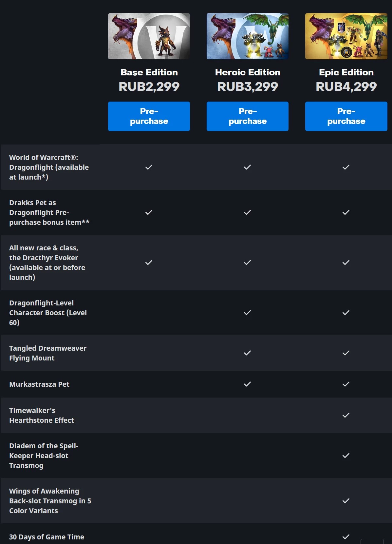Click the Epic Edition checkmark for Tangled Dreamweaver mount

[x=346, y=353]
